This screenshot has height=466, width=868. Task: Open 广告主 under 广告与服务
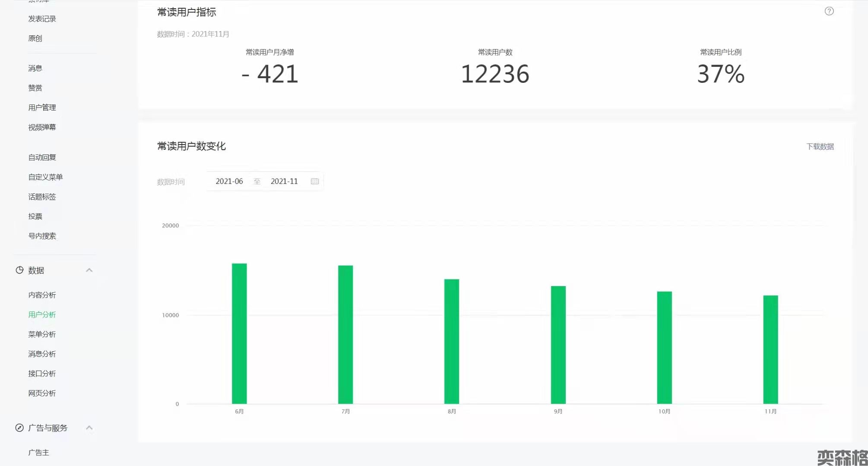[38, 453]
